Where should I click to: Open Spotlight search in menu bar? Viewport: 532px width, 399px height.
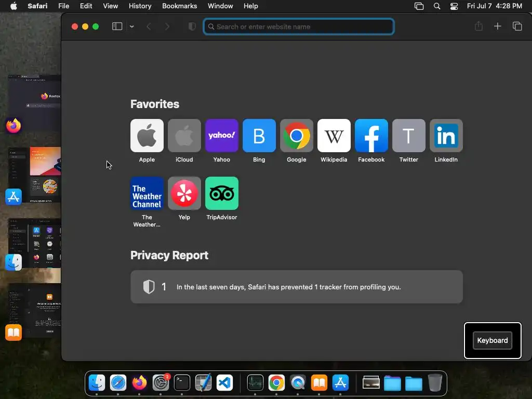click(437, 6)
